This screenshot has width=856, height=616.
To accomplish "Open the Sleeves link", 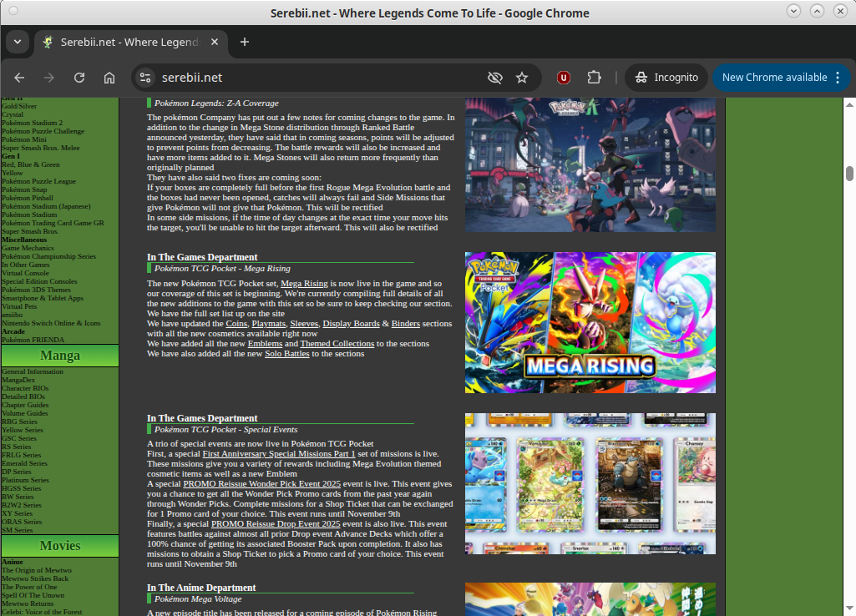I will coord(304,324).
